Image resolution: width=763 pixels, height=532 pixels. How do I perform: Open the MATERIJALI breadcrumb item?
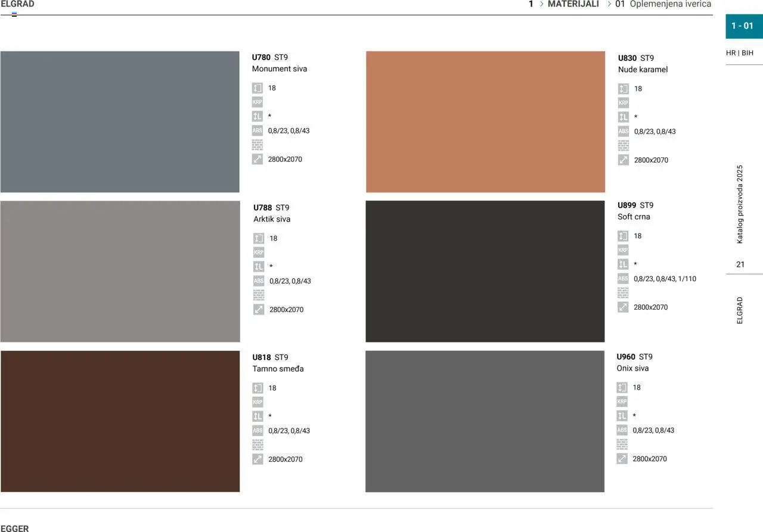point(573,4)
